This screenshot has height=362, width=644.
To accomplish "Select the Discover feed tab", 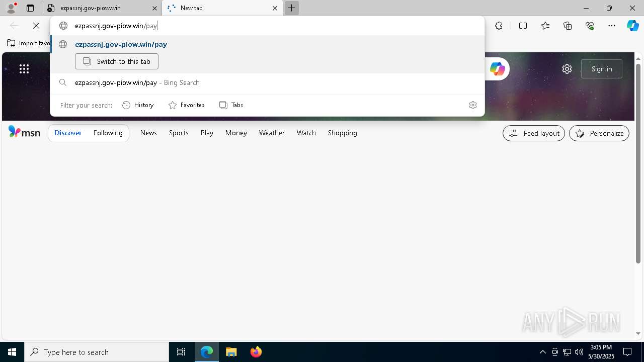I will click(68, 133).
